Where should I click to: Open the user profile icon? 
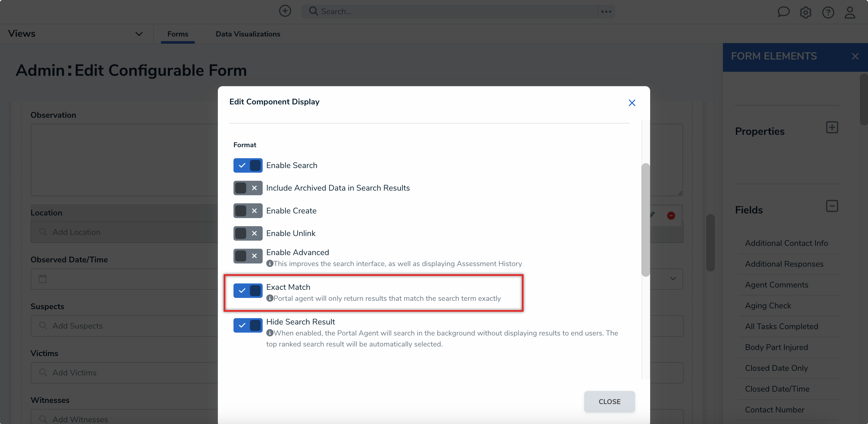[x=850, y=12]
